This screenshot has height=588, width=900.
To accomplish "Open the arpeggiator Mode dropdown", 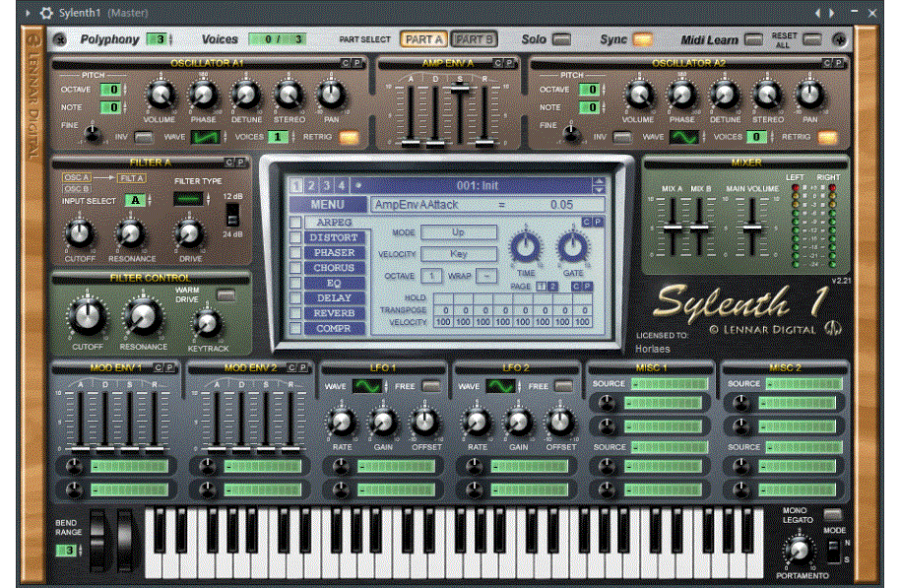I will tap(459, 232).
